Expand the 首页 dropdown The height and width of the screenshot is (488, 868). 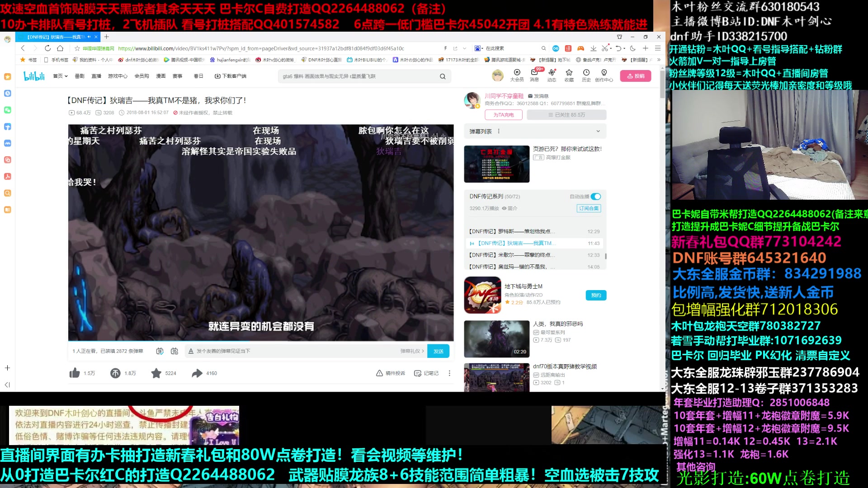pyautogui.click(x=60, y=76)
